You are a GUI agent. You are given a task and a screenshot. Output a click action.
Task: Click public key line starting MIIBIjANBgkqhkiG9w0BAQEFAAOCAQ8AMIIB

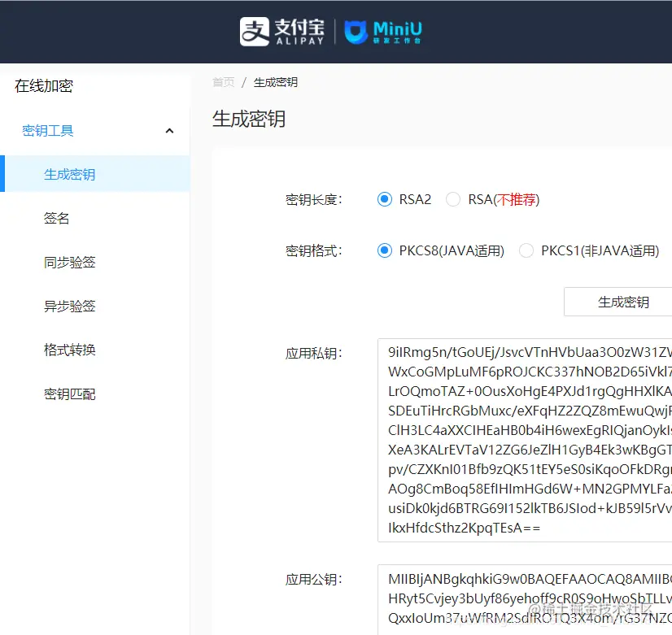tap(530, 580)
